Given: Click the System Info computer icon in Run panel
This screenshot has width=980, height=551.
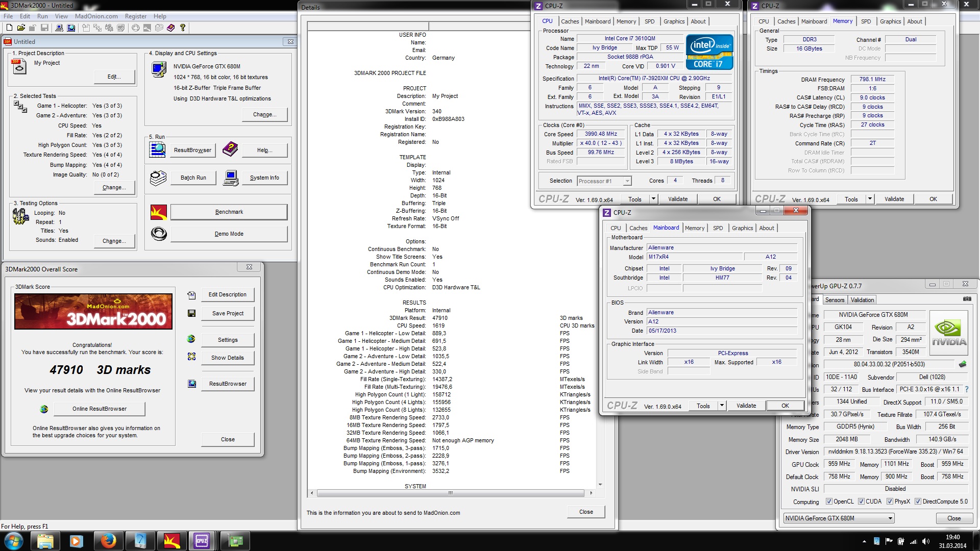Looking at the screenshot, I should point(231,178).
